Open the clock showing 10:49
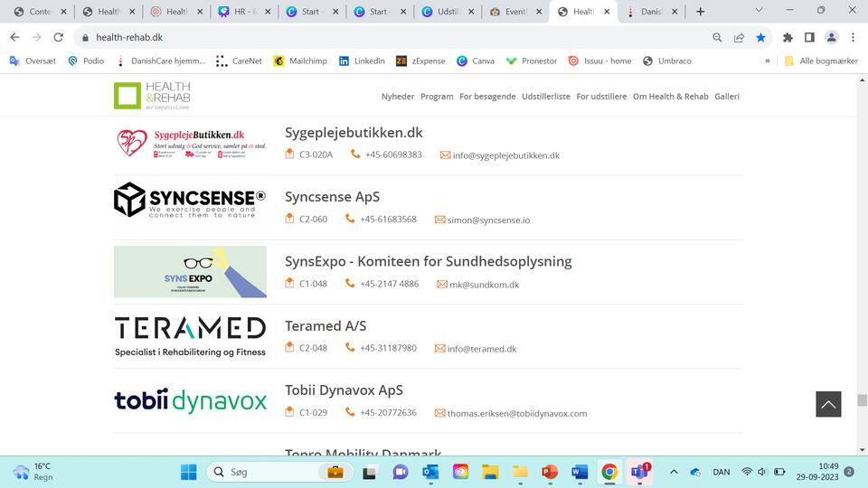 817,472
